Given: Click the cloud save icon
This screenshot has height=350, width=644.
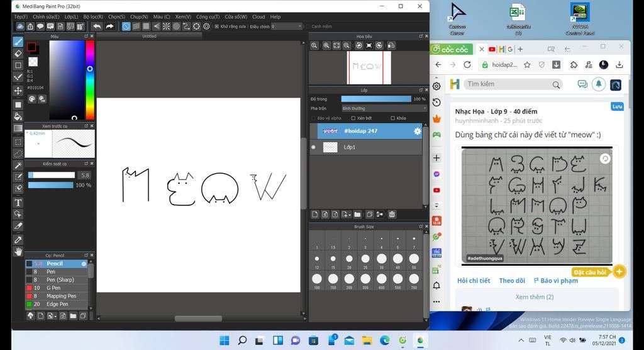Looking at the screenshot, I should pyautogui.click(x=20, y=26).
